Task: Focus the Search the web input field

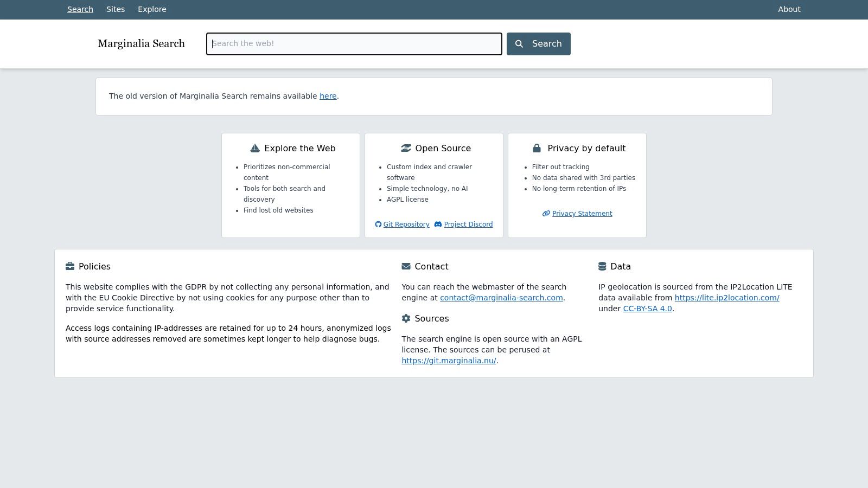Action: [354, 44]
